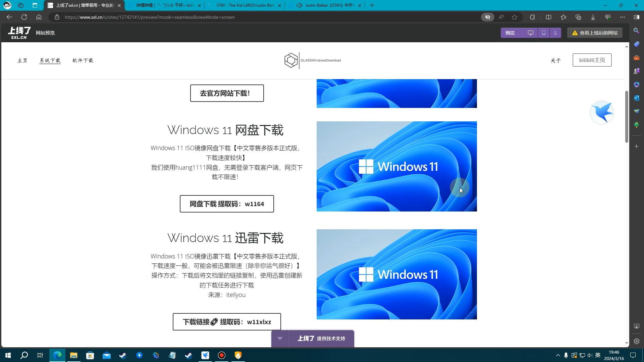
Task: Toggle the Edge sidebar visibility button
Action: point(637,17)
